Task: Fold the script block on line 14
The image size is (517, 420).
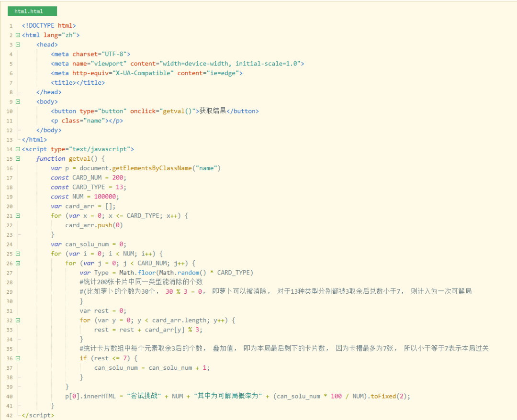Action: pyautogui.click(x=18, y=149)
